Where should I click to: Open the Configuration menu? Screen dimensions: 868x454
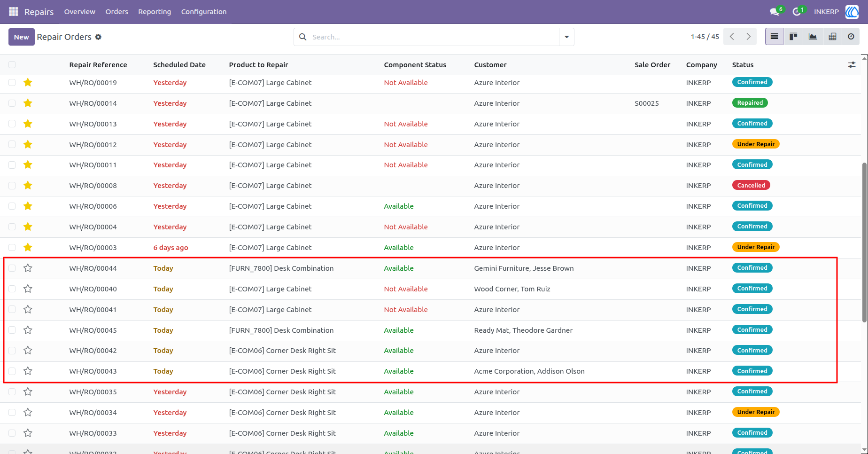(x=204, y=12)
